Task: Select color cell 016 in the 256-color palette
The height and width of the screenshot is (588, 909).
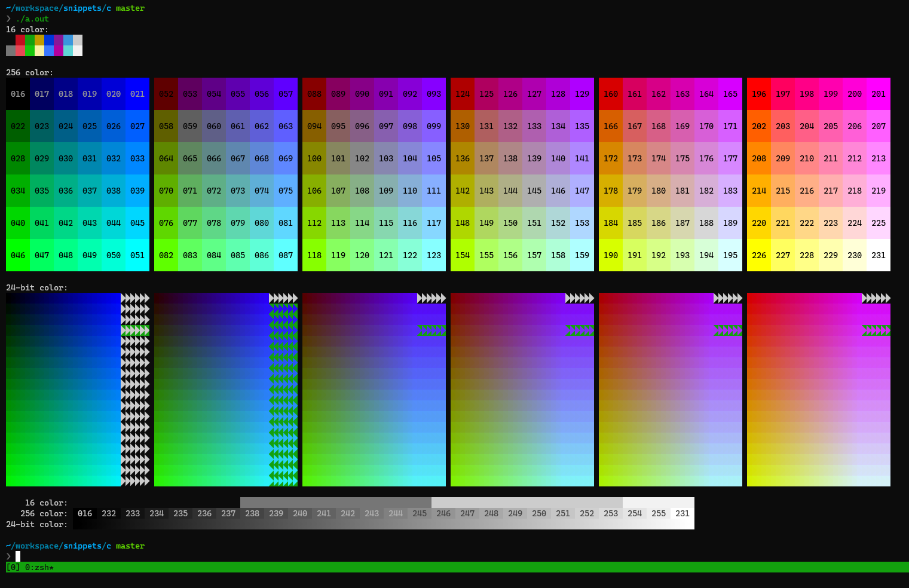Action: pos(18,94)
